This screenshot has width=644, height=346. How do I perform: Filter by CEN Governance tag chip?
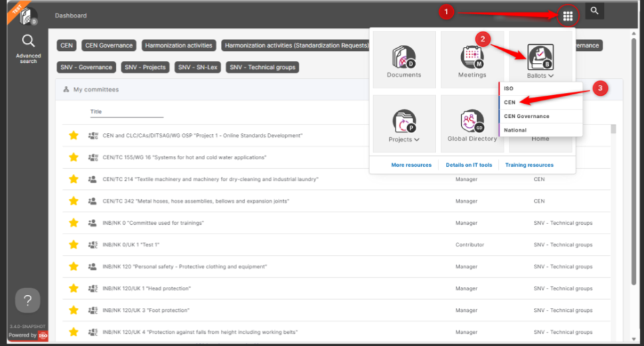tap(109, 46)
